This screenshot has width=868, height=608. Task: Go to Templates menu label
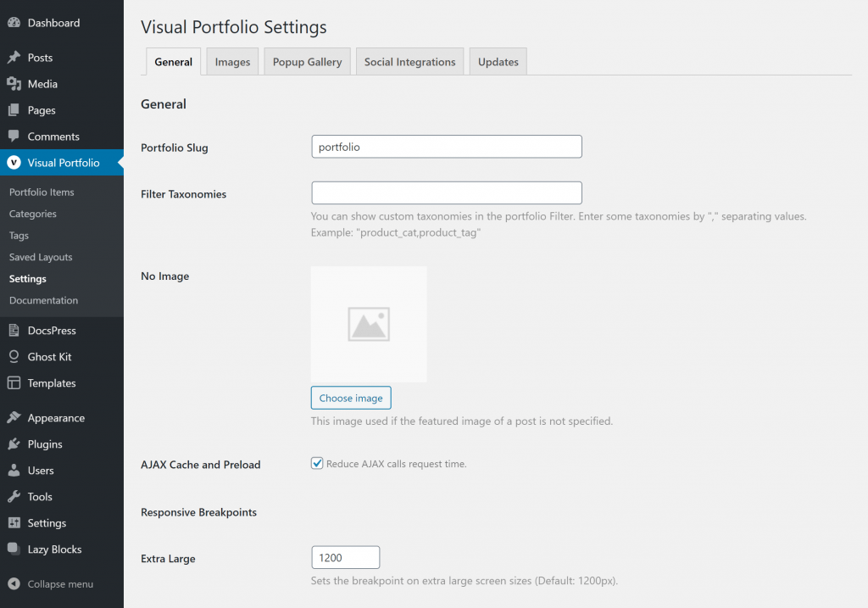click(x=52, y=383)
